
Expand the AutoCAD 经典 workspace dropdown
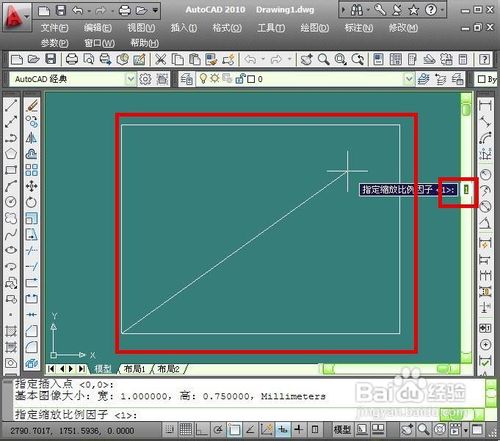pos(131,79)
